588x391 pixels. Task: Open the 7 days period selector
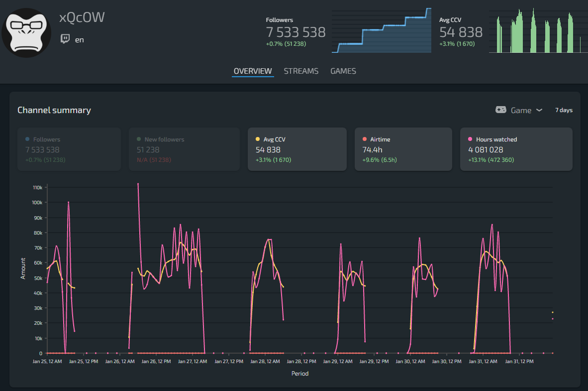[564, 110]
